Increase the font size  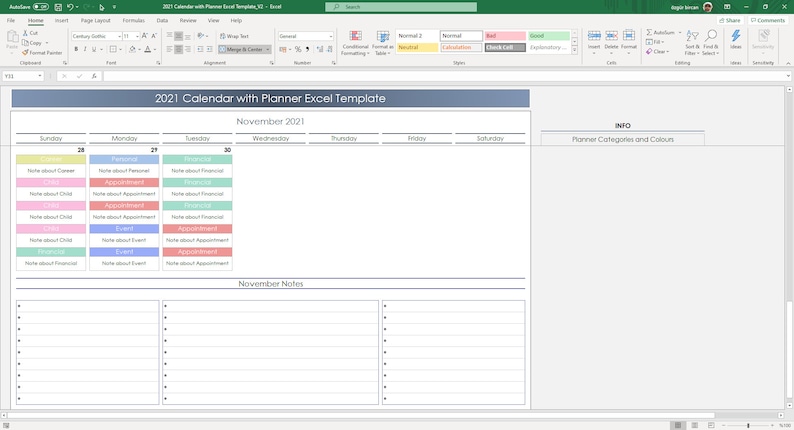pyautogui.click(x=145, y=36)
